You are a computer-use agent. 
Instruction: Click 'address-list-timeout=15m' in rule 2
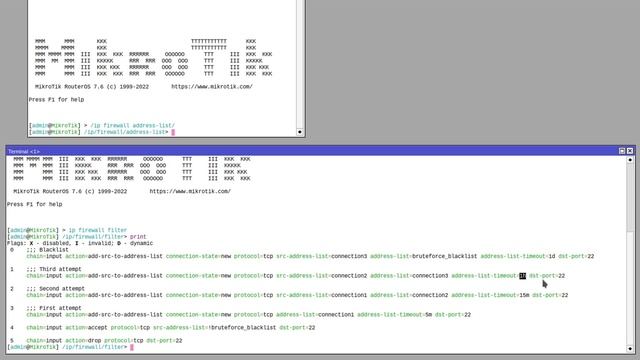(490, 295)
